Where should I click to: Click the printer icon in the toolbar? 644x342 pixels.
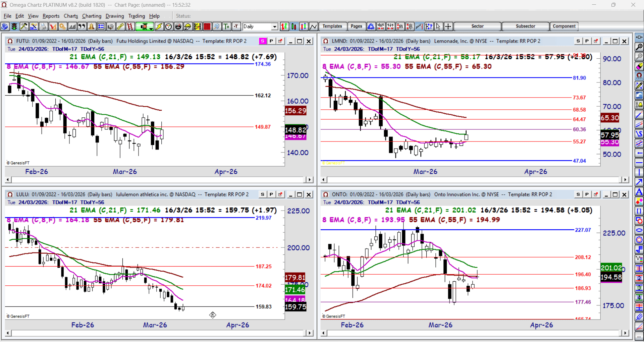pos(43,26)
